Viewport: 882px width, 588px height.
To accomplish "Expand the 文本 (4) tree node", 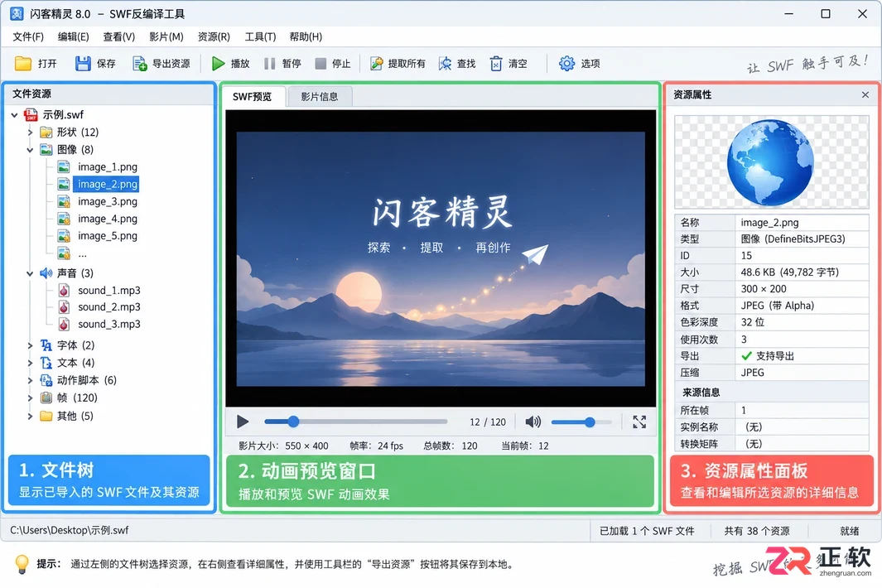I will [30, 363].
